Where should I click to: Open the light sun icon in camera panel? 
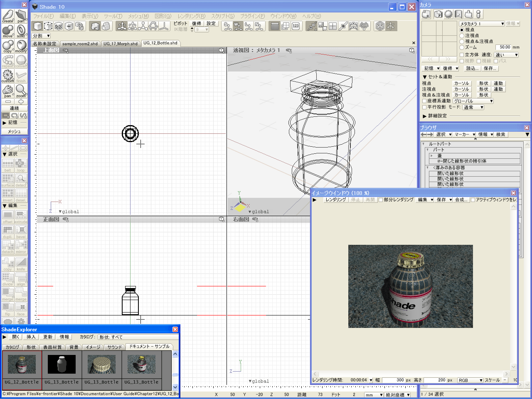click(x=448, y=14)
